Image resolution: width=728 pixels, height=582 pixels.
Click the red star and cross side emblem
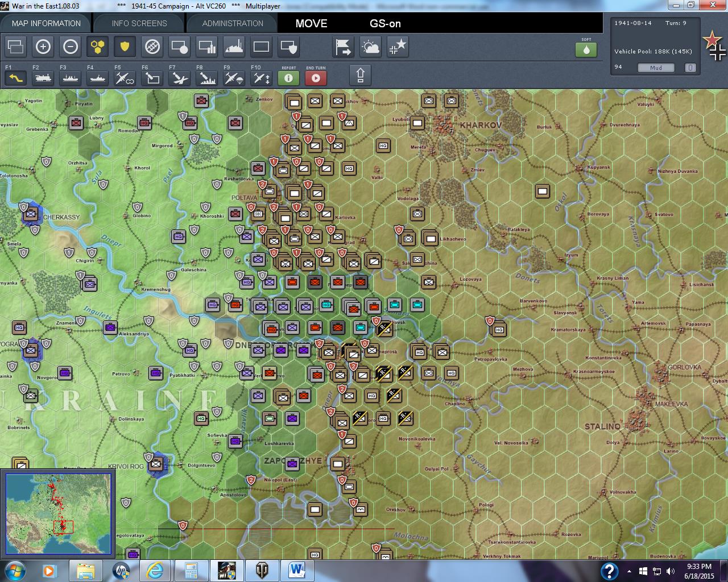(714, 47)
